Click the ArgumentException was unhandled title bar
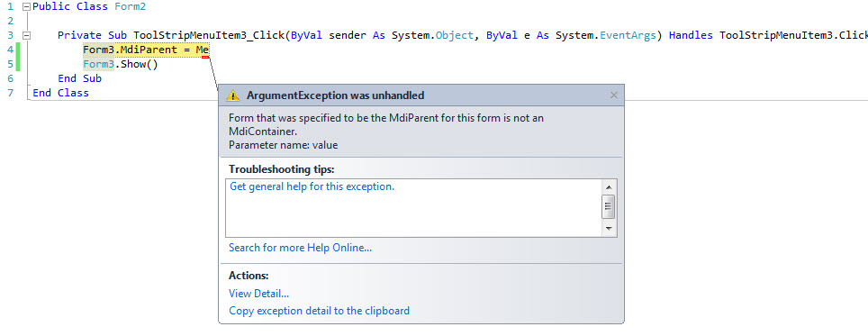Image resolution: width=868 pixels, height=336 pixels. click(x=421, y=95)
